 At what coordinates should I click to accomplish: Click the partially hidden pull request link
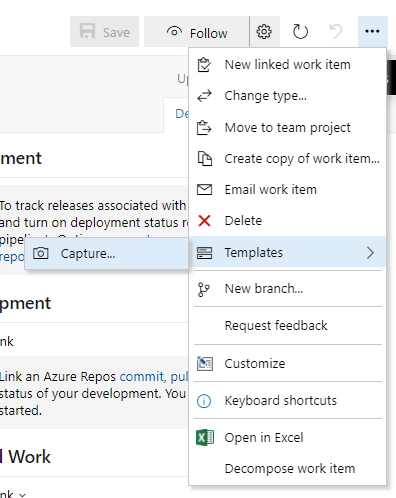click(179, 377)
